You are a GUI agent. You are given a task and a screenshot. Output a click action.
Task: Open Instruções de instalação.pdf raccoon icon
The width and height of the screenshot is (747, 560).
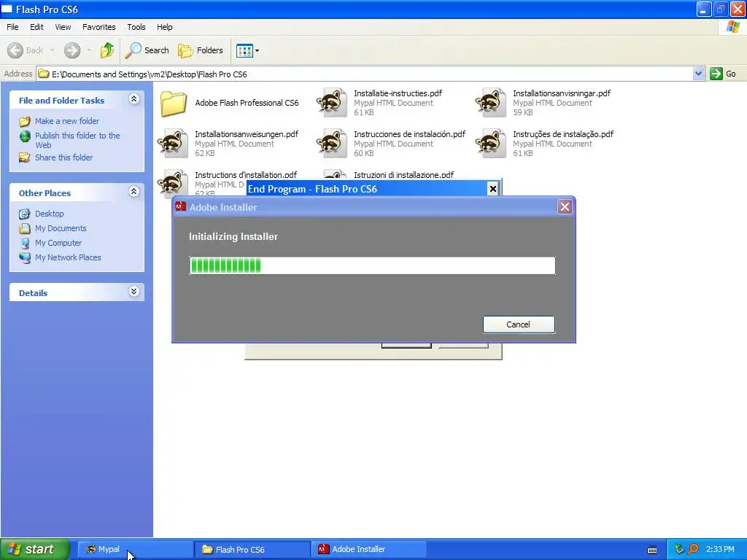tap(491, 144)
